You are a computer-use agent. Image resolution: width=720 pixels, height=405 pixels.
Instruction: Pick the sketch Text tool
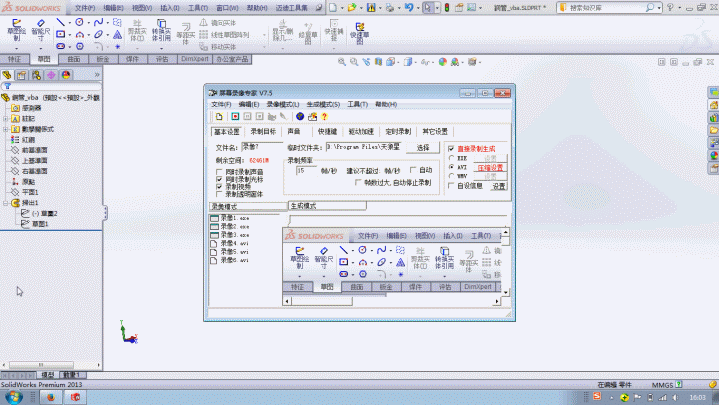coord(118,34)
